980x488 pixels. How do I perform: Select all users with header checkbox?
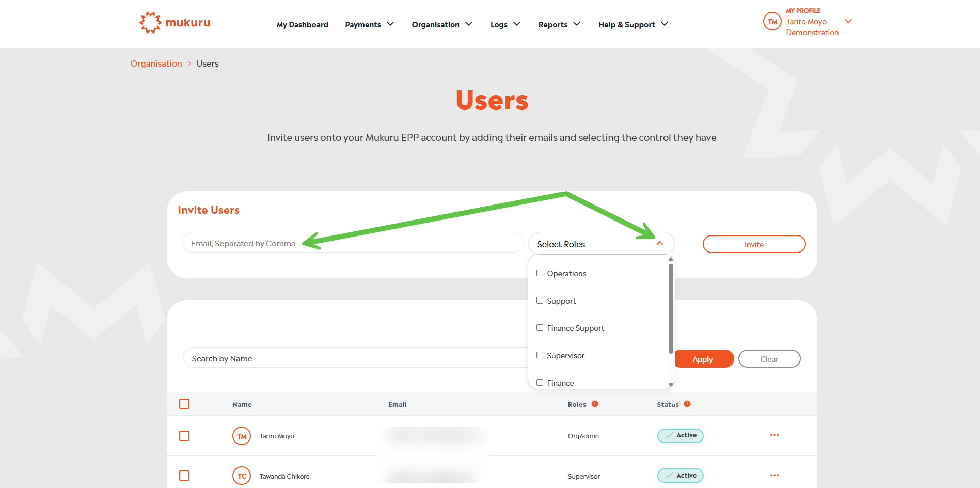[x=184, y=404]
